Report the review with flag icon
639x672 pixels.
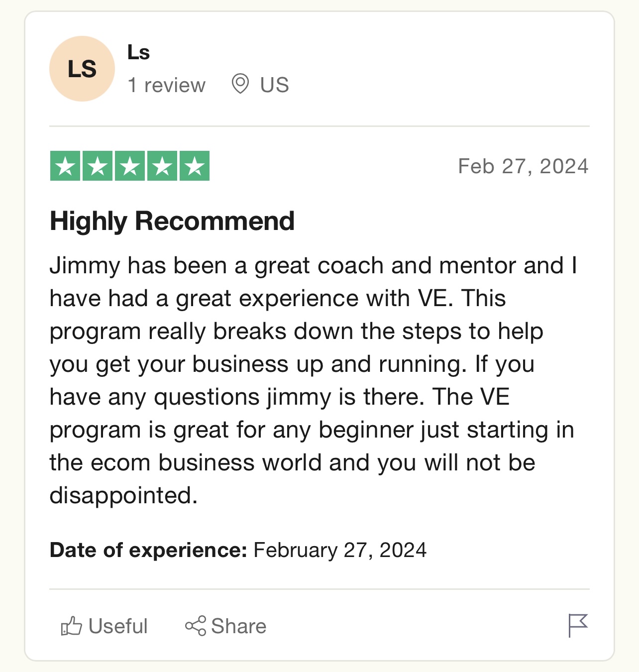click(x=578, y=625)
